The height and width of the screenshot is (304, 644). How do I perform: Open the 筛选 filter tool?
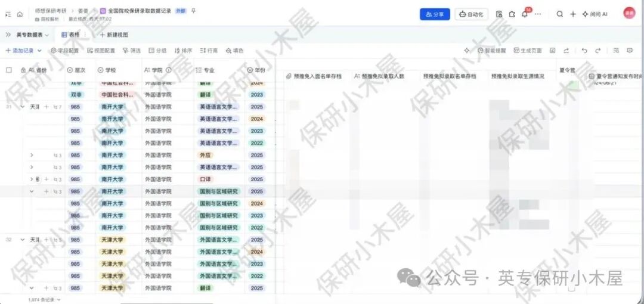pos(131,51)
